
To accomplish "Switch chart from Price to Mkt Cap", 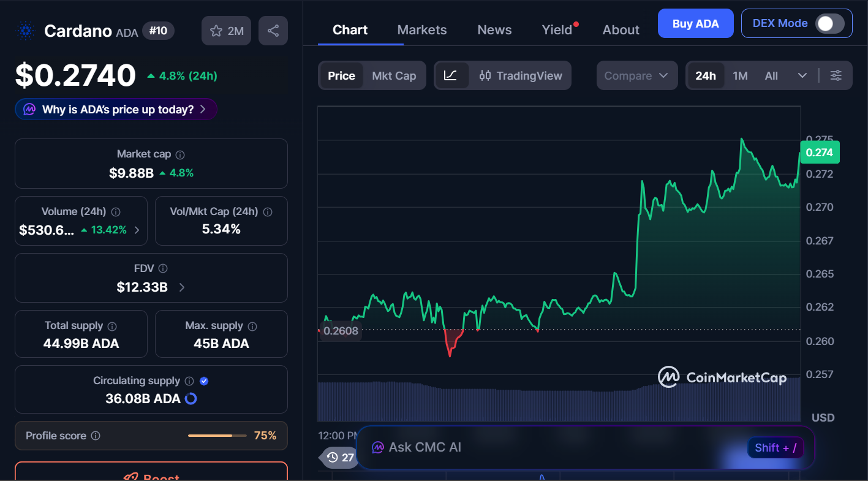I will coord(394,75).
